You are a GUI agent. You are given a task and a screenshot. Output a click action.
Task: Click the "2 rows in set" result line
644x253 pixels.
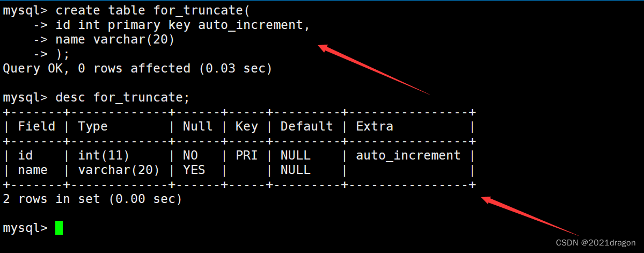(92, 199)
